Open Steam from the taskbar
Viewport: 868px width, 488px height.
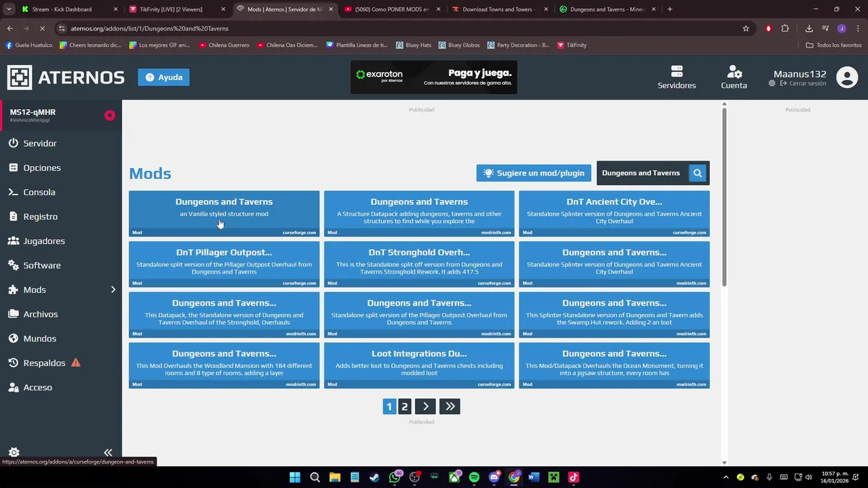374,477
